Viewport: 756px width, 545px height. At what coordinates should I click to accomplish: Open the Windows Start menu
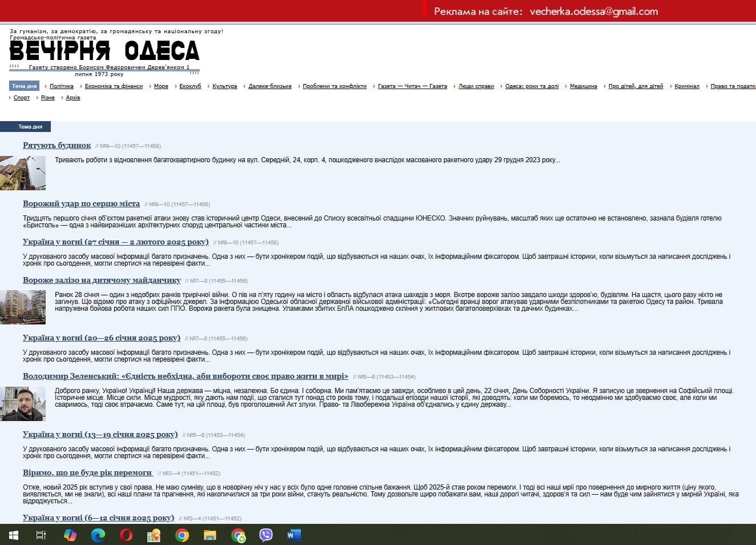point(14,535)
